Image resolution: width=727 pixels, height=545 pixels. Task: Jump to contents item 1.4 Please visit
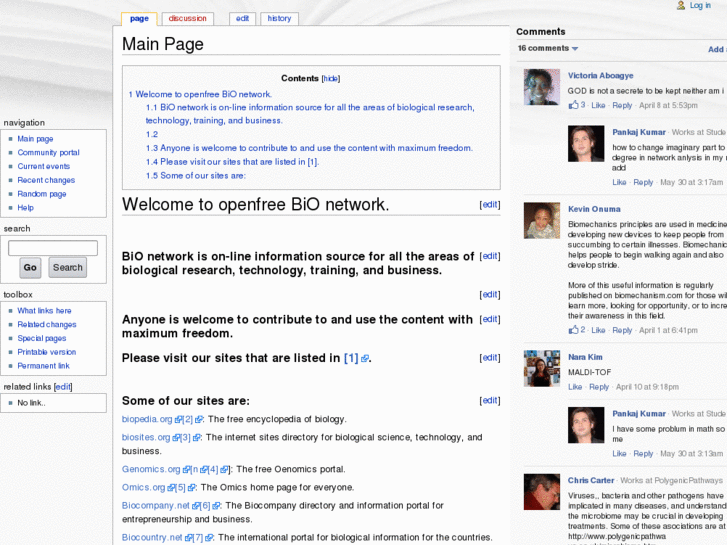tap(232, 162)
